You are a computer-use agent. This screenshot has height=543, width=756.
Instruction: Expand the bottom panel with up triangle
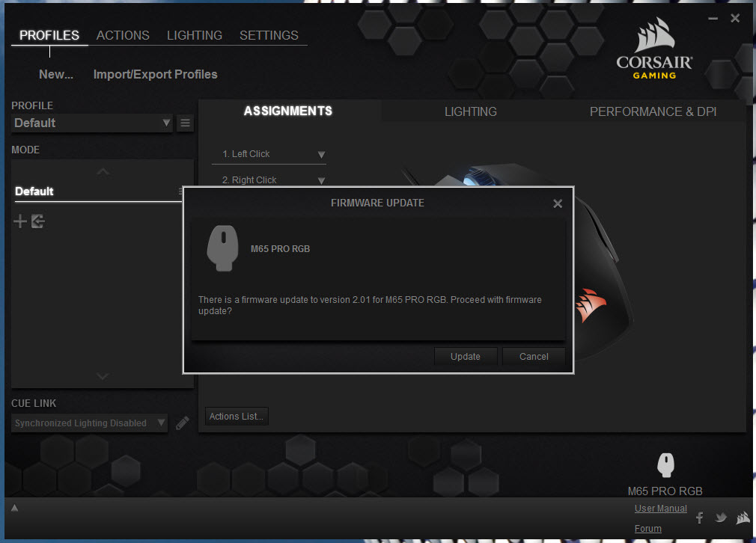coord(14,508)
